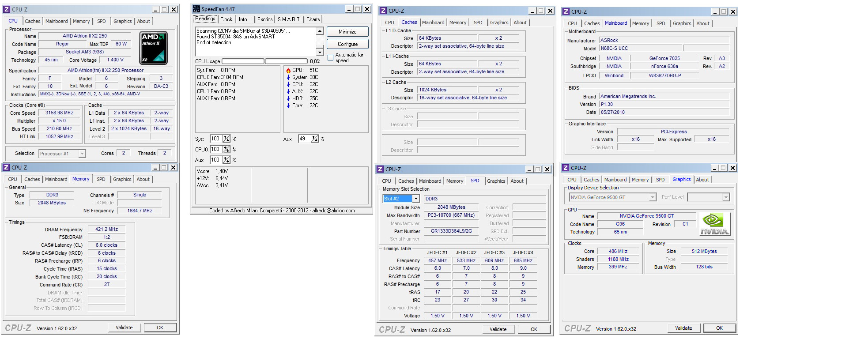The image size is (868, 339).
Task: Click the Vcore reading '1,40V'
Action: click(x=222, y=171)
